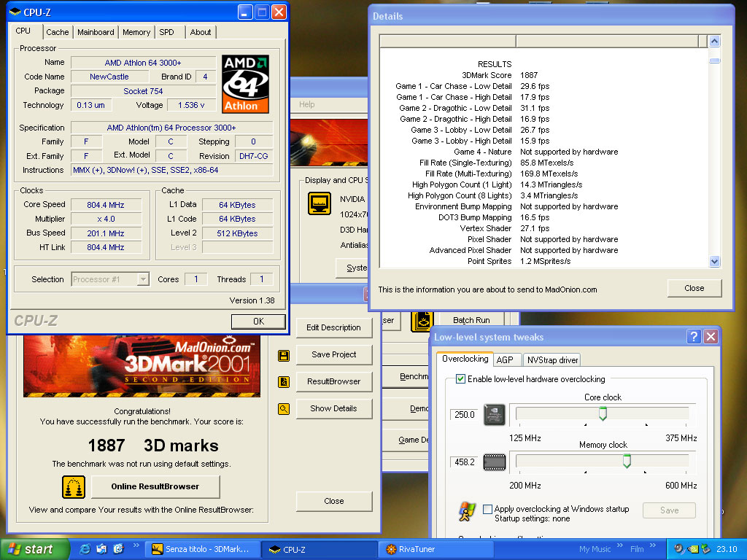Viewport: 747px width, 560px height.
Task: Expand hidden quick launch icons chevron
Action: 136,545
